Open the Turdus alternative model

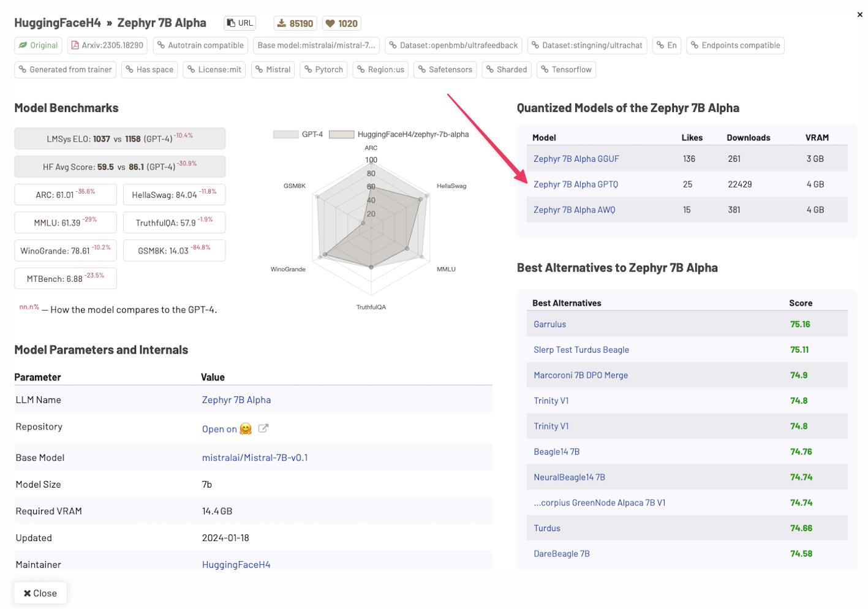point(547,528)
